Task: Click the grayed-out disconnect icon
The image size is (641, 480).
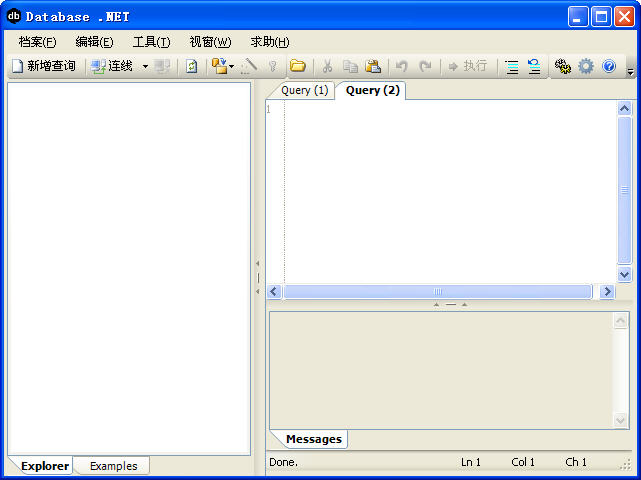Action: (x=162, y=66)
